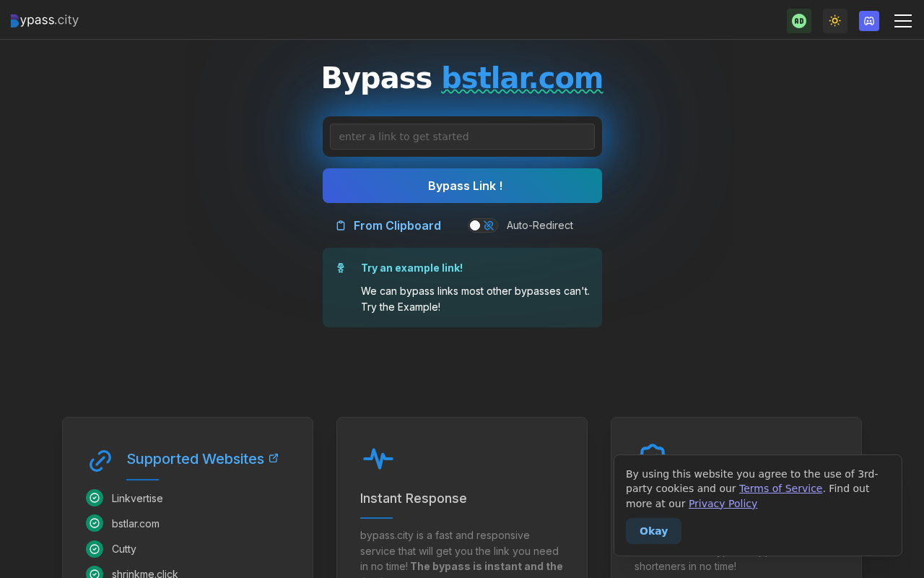Click the clipboard icon
The image size is (924, 578).
click(x=341, y=225)
